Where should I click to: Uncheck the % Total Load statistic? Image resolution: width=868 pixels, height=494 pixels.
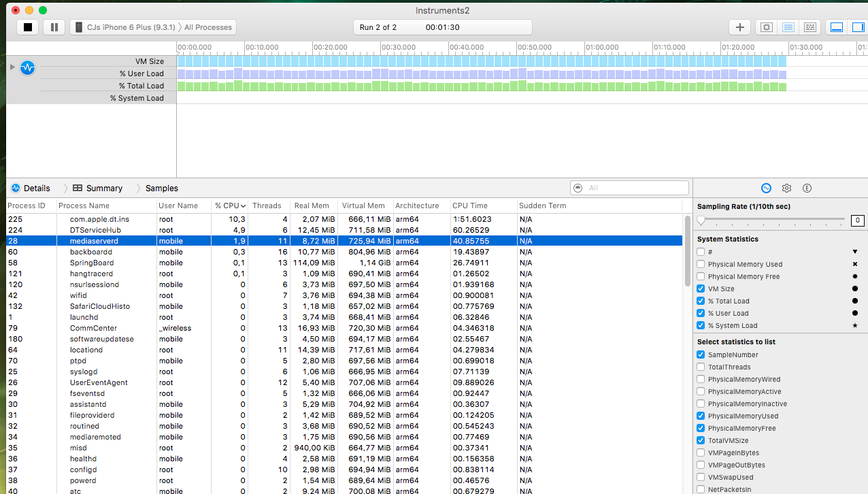click(x=701, y=301)
